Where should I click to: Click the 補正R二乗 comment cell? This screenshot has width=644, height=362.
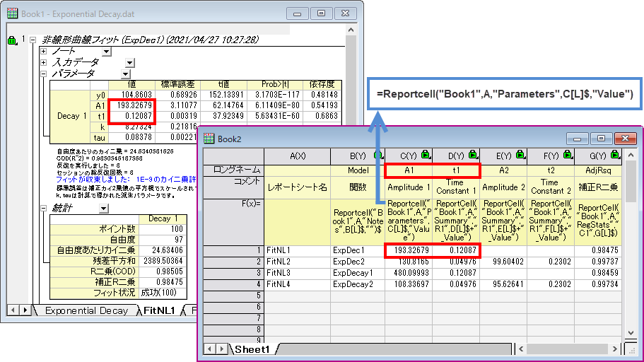pyautogui.click(x=598, y=187)
